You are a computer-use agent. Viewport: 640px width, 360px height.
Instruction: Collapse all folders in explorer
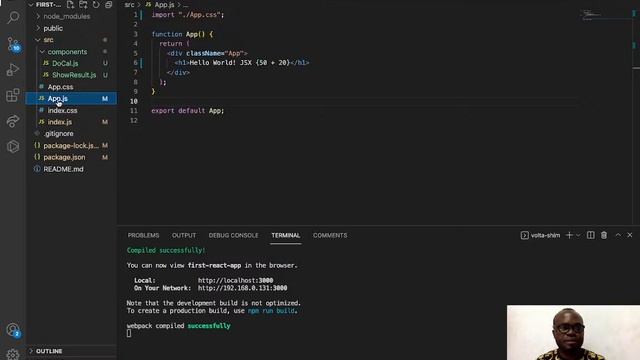click(109, 5)
